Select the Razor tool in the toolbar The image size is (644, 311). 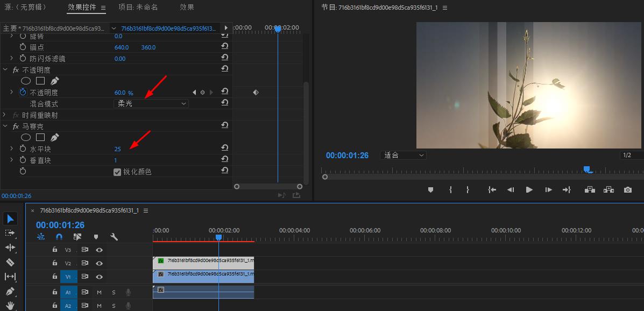[x=10, y=262]
